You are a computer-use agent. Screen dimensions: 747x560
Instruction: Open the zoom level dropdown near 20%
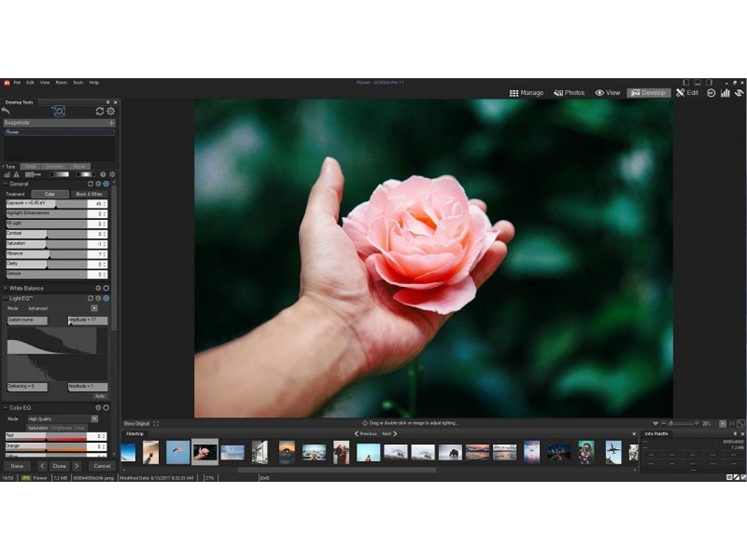722,423
